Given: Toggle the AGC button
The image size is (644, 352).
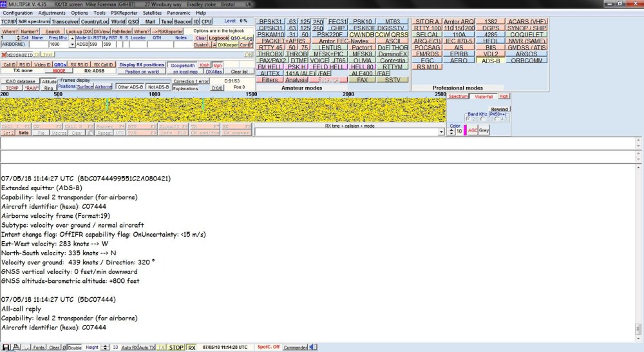Looking at the screenshot, I should click(x=473, y=130).
